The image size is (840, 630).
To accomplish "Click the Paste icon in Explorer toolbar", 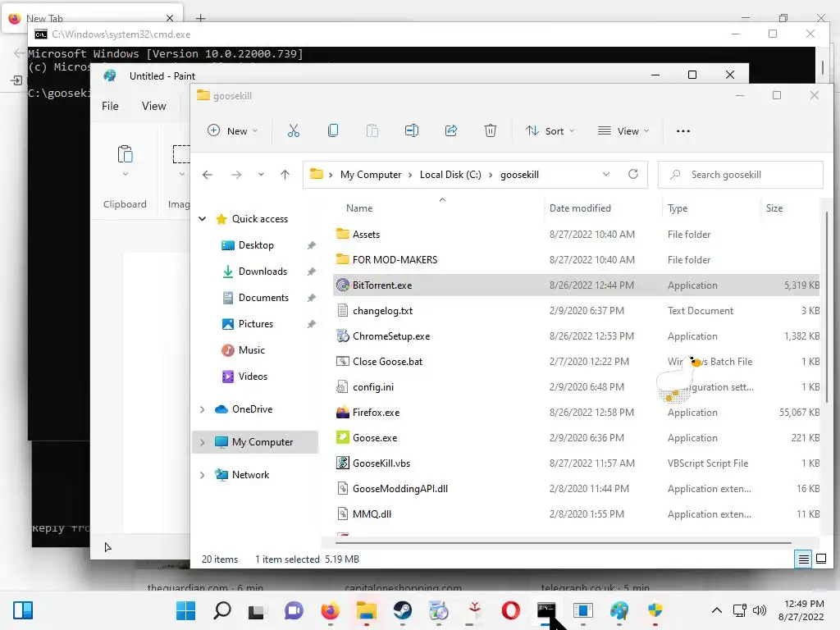I will 372,130.
